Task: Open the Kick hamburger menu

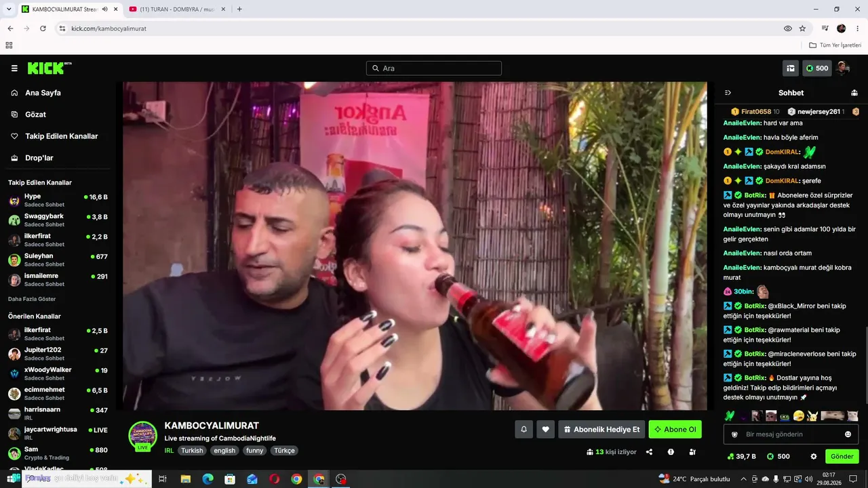Action: [x=14, y=68]
